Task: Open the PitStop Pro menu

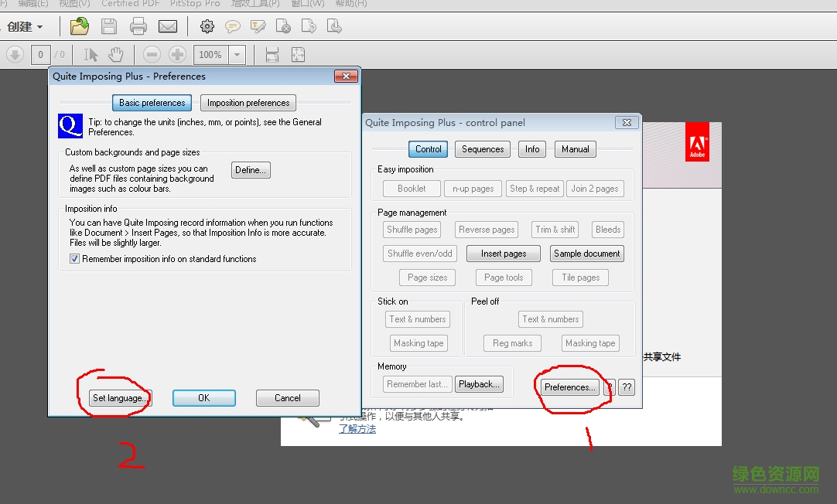Action: [195, 4]
